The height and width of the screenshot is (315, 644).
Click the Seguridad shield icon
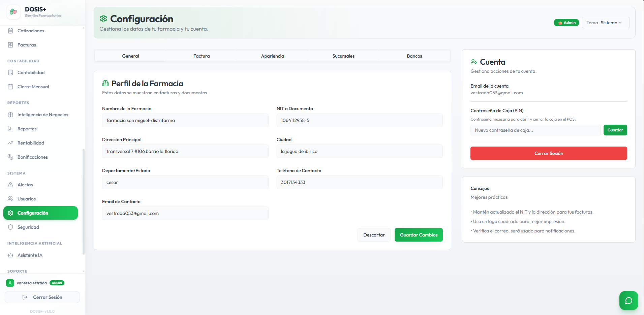pyautogui.click(x=10, y=227)
